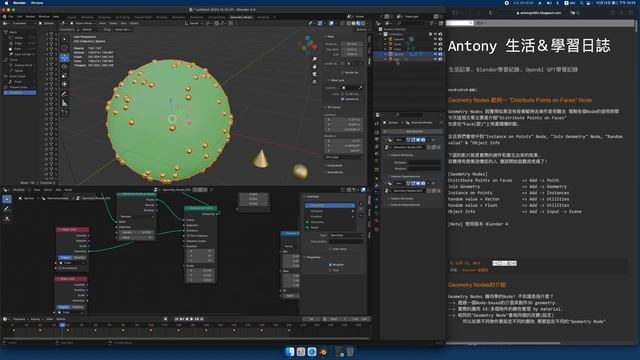Open Trash in the dock

[x=350, y=351]
